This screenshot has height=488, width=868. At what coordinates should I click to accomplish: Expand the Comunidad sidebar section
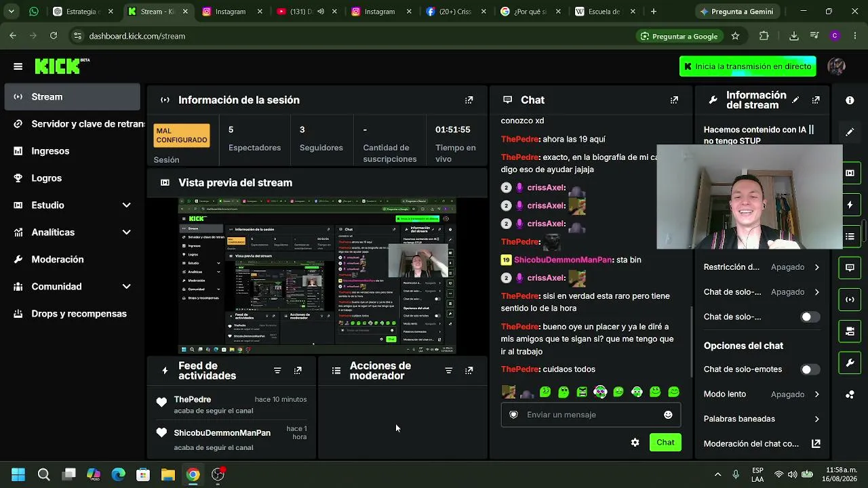coord(72,287)
